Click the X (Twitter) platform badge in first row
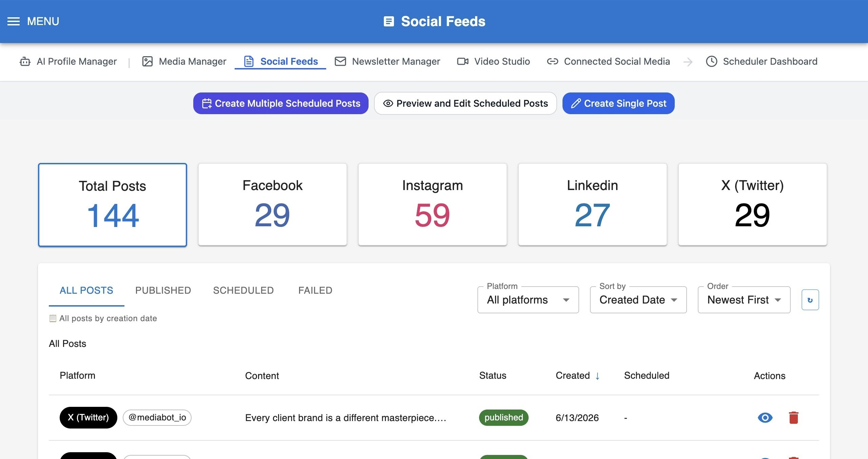The image size is (868, 459). pos(88,417)
